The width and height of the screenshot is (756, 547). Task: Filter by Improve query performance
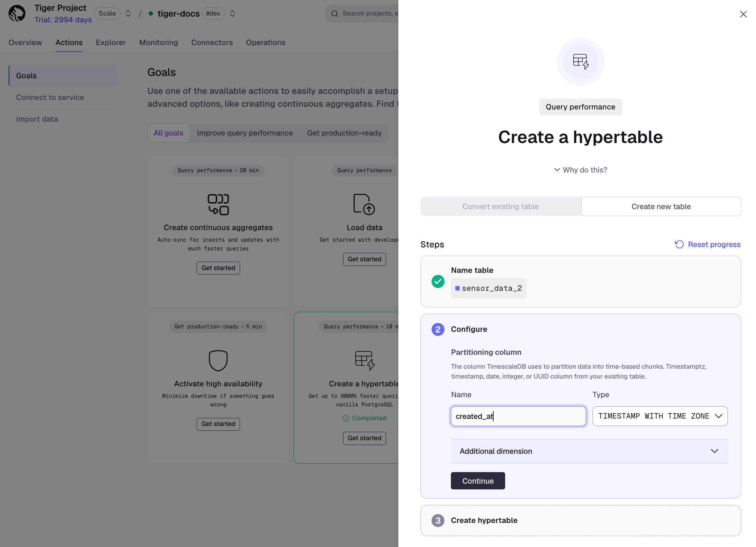coord(245,133)
